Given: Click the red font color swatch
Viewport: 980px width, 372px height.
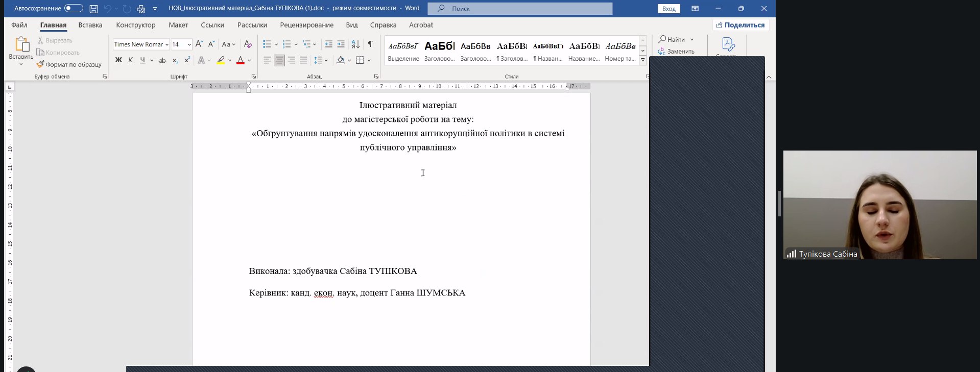Looking at the screenshot, I should [x=241, y=60].
